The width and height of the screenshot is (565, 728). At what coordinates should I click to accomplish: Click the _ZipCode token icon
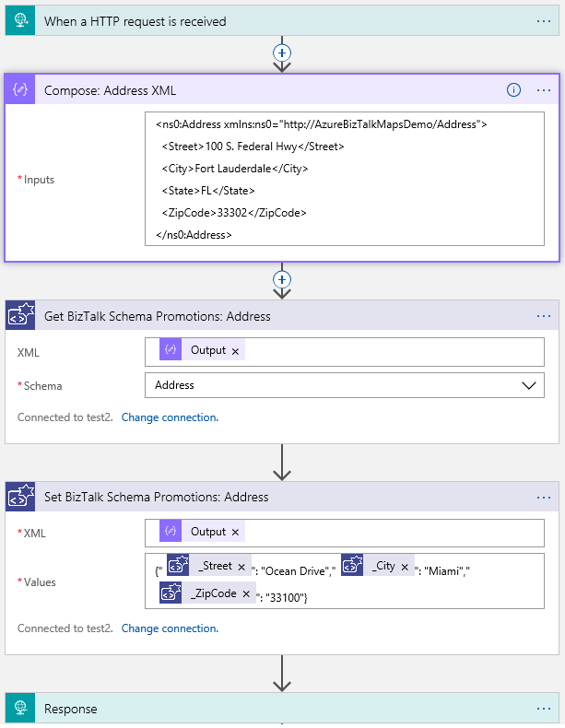pos(171,593)
